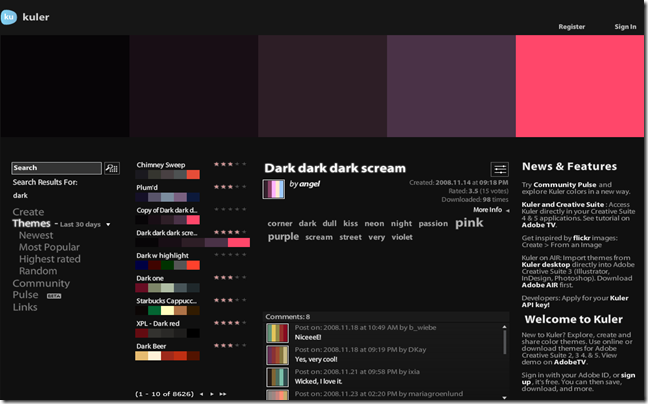Screen dimensions: 648x404
Task: Open the Starbucks Cappucc.. theme
Action: (x=167, y=301)
